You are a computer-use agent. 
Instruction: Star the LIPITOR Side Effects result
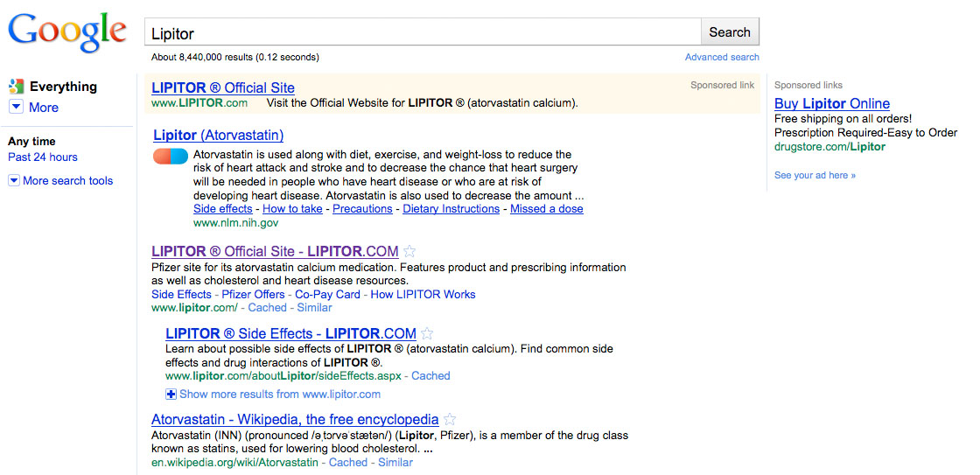(427, 333)
